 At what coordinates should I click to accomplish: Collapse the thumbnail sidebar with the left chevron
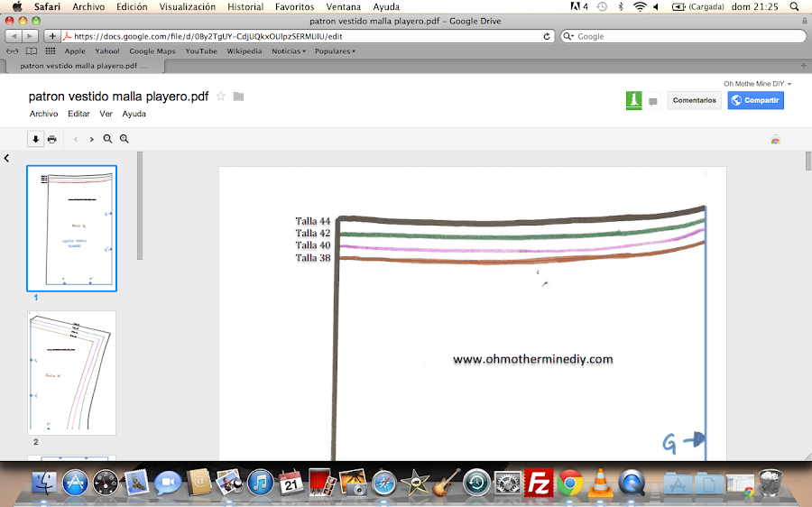[x=6, y=159]
